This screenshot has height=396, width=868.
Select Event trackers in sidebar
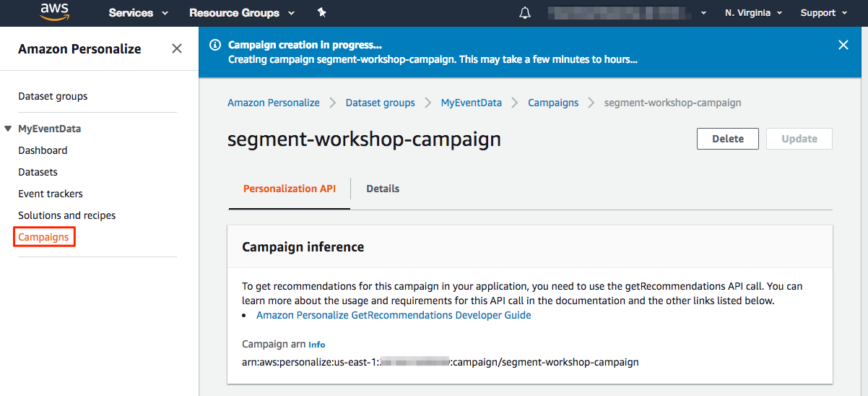tap(51, 194)
